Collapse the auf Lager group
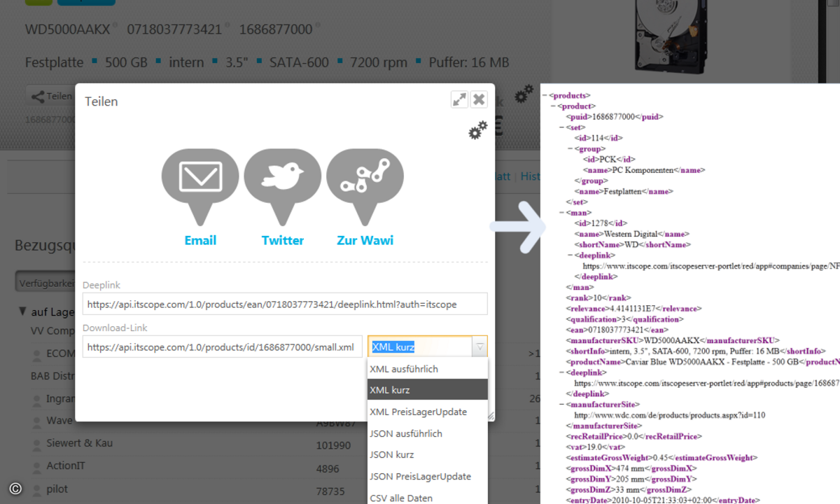The height and width of the screenshot is (504, 840). (23, 311)
